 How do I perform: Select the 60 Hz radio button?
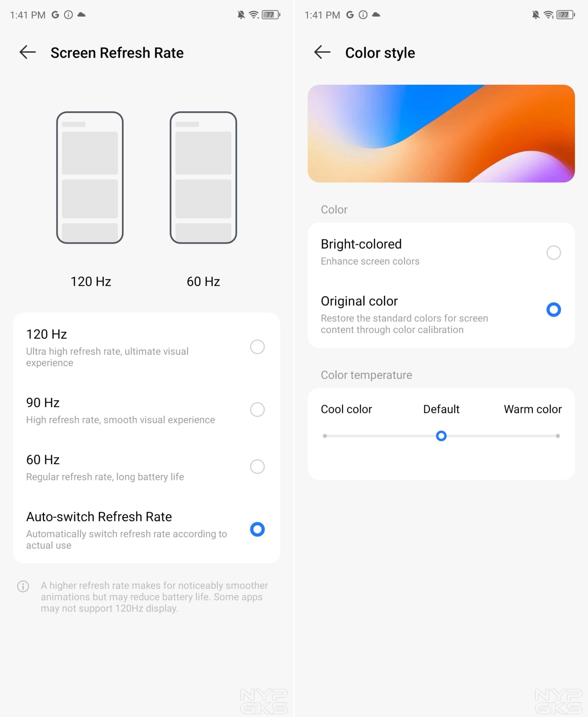coord(257,466)
